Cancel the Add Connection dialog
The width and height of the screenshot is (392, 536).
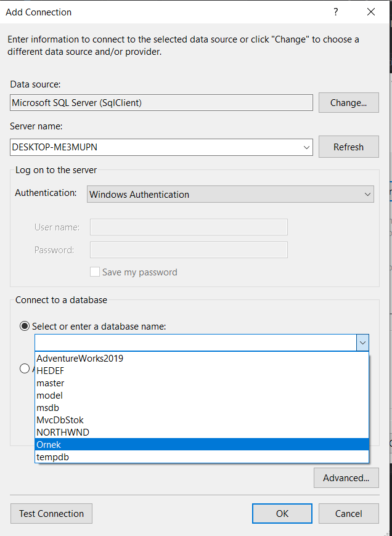[348, 513]
